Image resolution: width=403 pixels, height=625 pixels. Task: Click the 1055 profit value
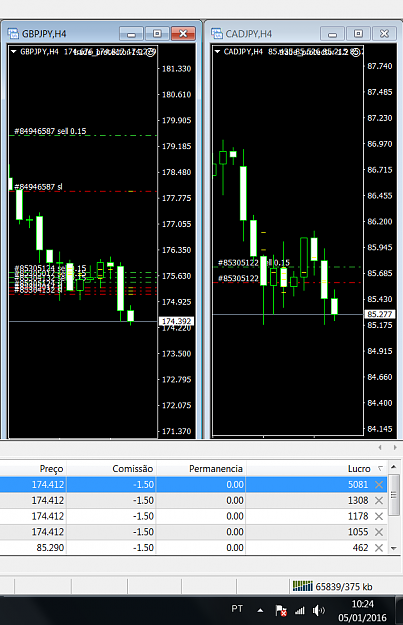pyautogui.click(x=358, y=532)
